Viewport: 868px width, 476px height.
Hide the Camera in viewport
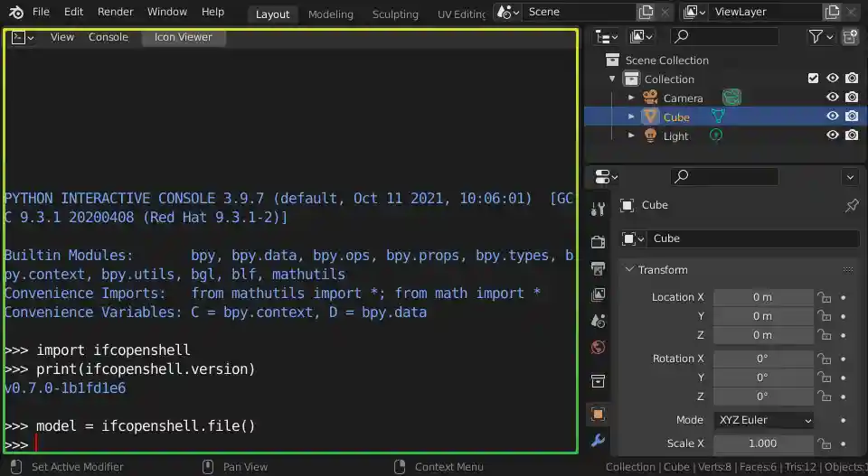[832, 98]
